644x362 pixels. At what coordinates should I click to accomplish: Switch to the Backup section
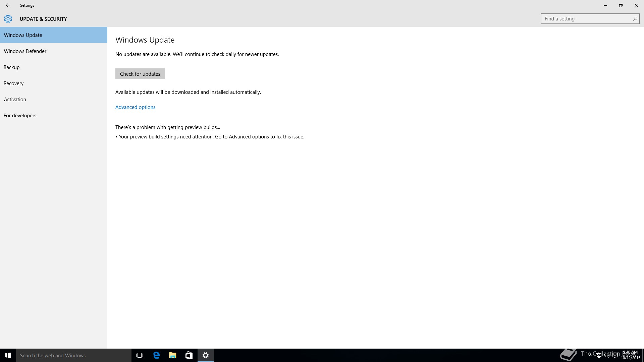[x=54, y=67]
